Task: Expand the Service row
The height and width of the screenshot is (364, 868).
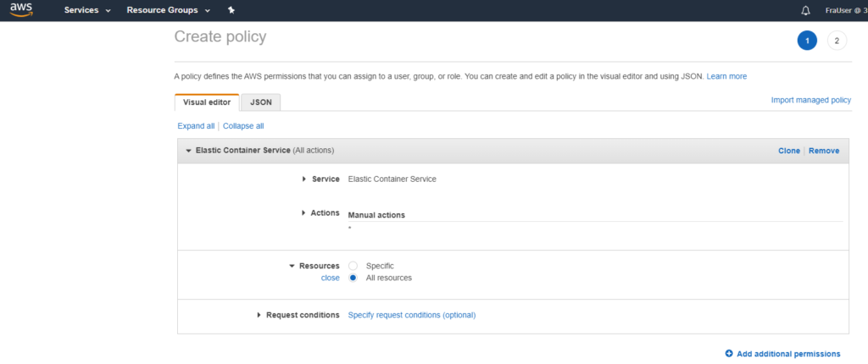Action: coord(304,179)
